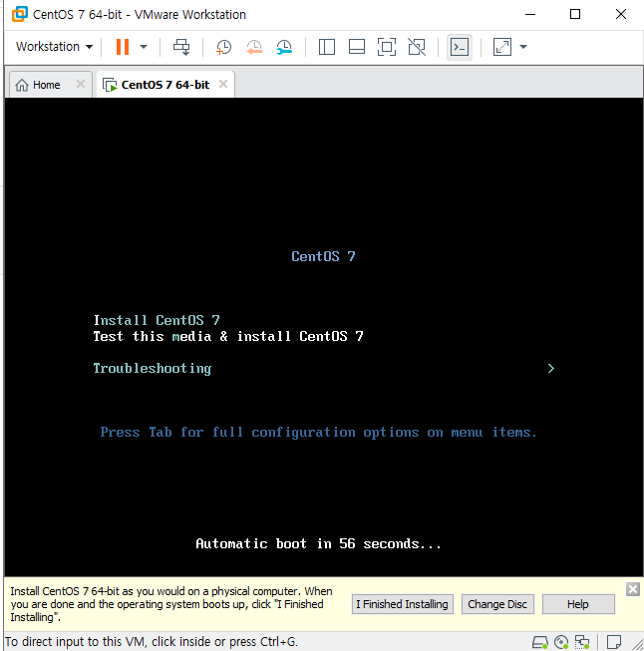Click the window resize grip corner
This screenshot has height=651, width=644.
click(638, 644)
